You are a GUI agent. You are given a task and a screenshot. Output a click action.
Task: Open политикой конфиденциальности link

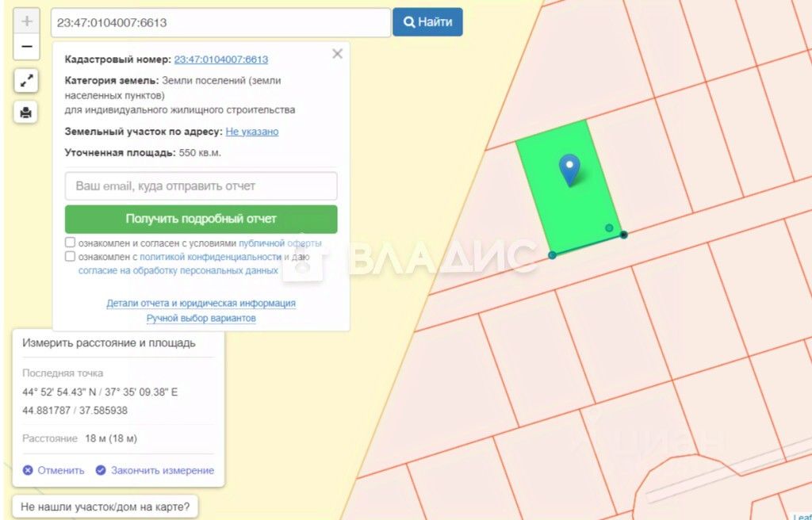pos(210,257)
